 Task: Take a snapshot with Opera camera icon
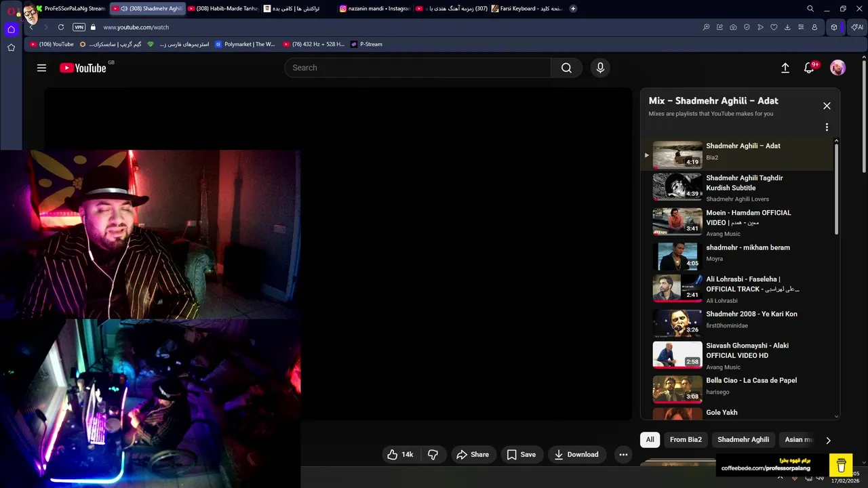click(x=733, y=27)
